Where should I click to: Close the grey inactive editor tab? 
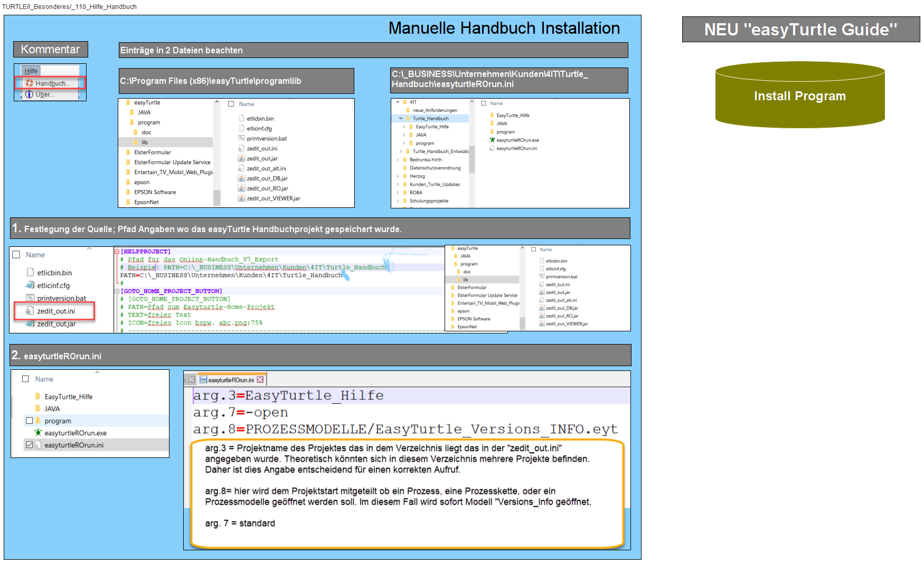pyautogui.click(x=191, y=380)
